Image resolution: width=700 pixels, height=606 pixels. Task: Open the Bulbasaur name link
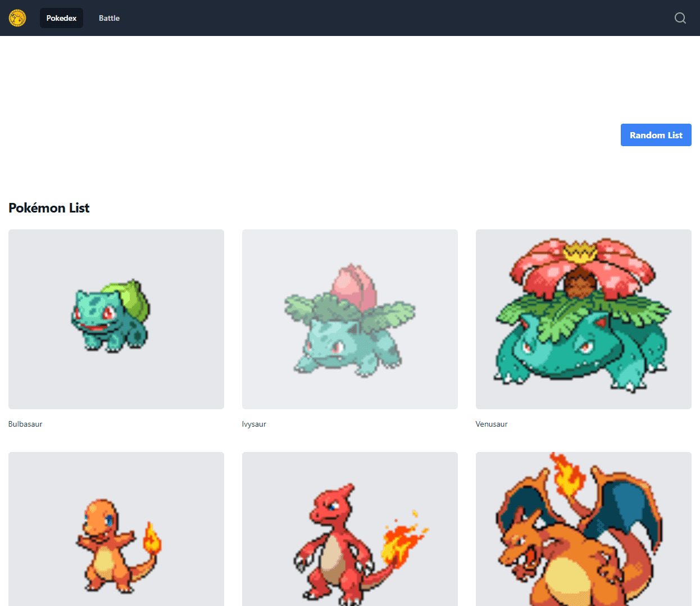[x=25, y=424]
